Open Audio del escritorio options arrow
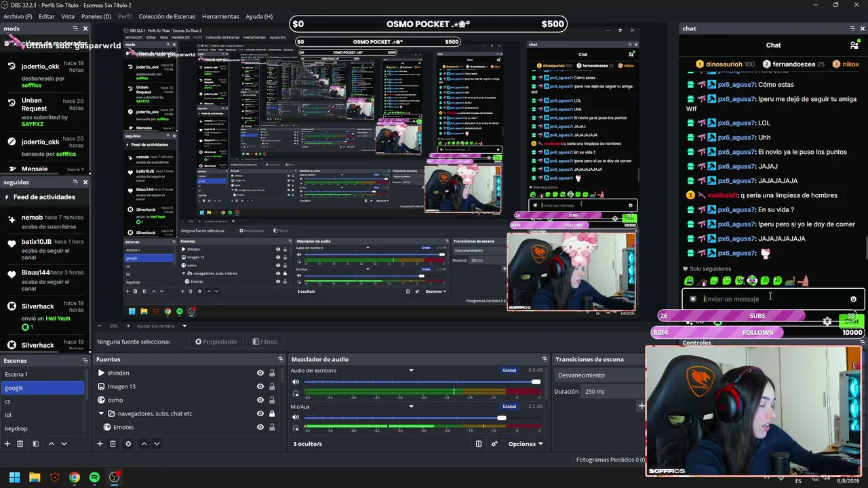868x488 pixels. (411, 371)
